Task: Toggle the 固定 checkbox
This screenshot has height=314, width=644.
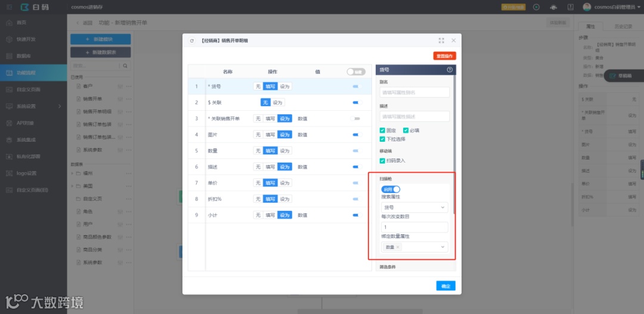Action: [382, 130]
